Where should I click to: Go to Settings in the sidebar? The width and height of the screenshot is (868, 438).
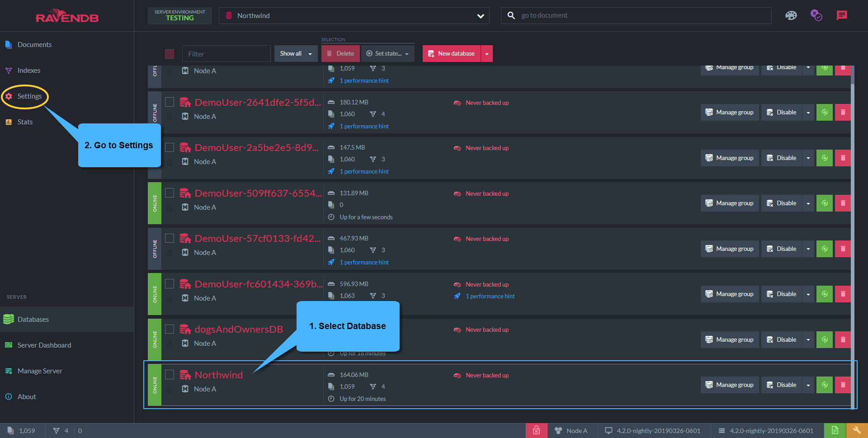(x=29, y=96)
